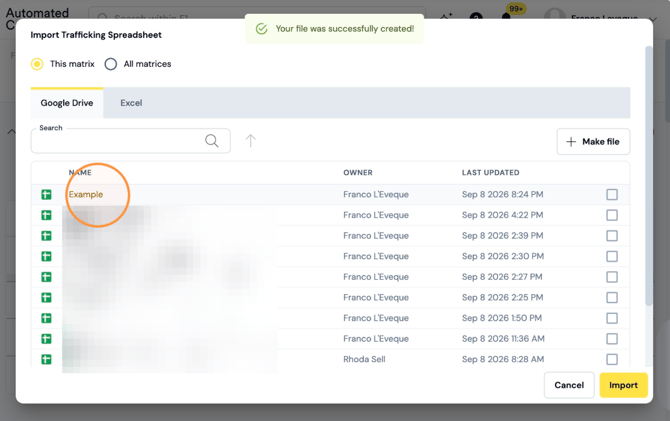Screen dimensions: 670x421
Task: Check the box for the 2:25 PM row
Action: [x=612, y=297]
